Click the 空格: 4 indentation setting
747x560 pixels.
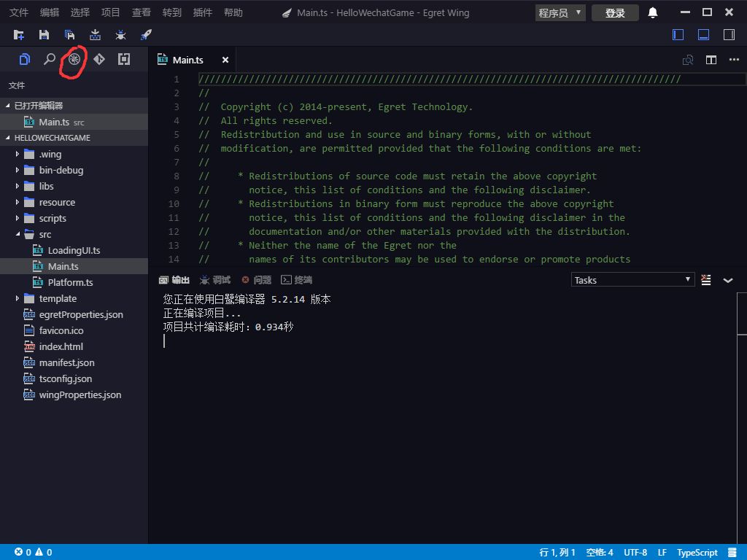(x=600, y=552)
